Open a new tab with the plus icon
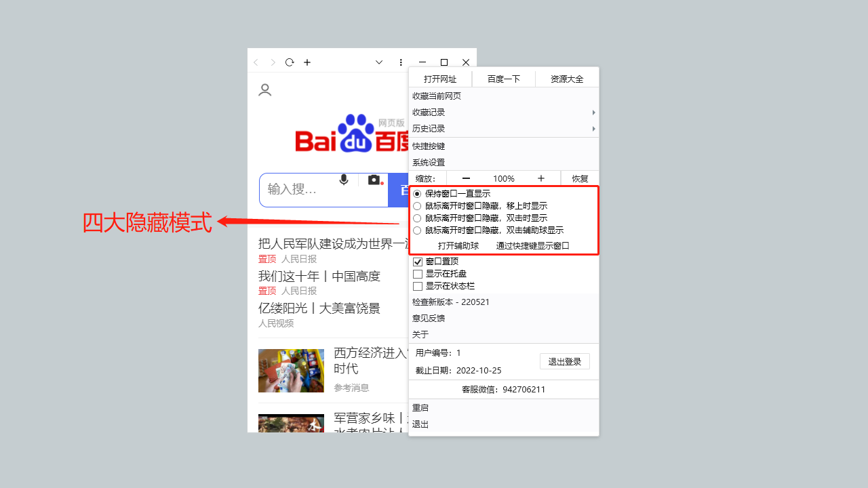This screenshot has width=868, height=488. pyautogui.click(x=307, y=62)
